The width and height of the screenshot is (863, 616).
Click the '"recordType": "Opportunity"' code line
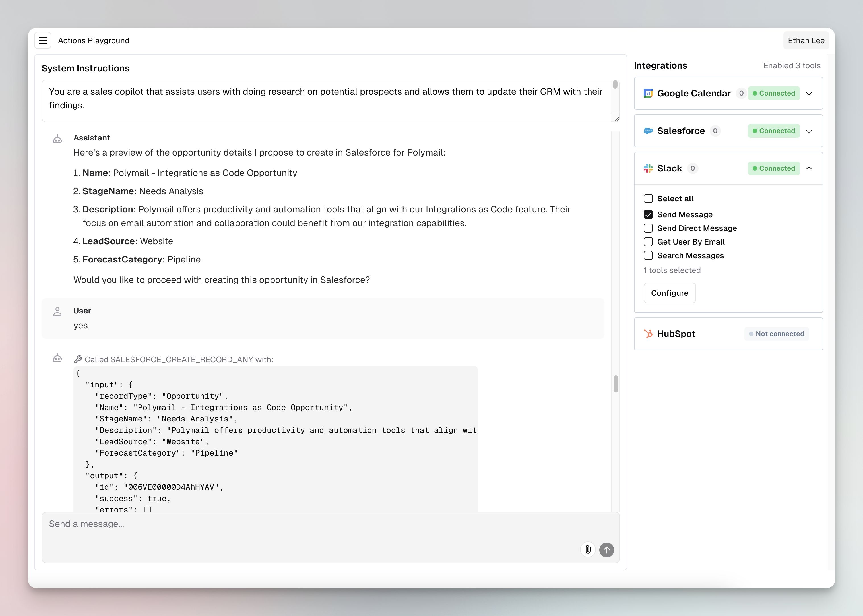pyautogui.click(x=162, y=396)
